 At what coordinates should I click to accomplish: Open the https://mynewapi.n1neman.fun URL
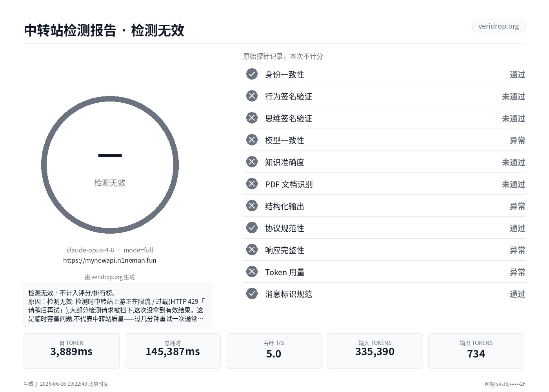tap(110, 260)
